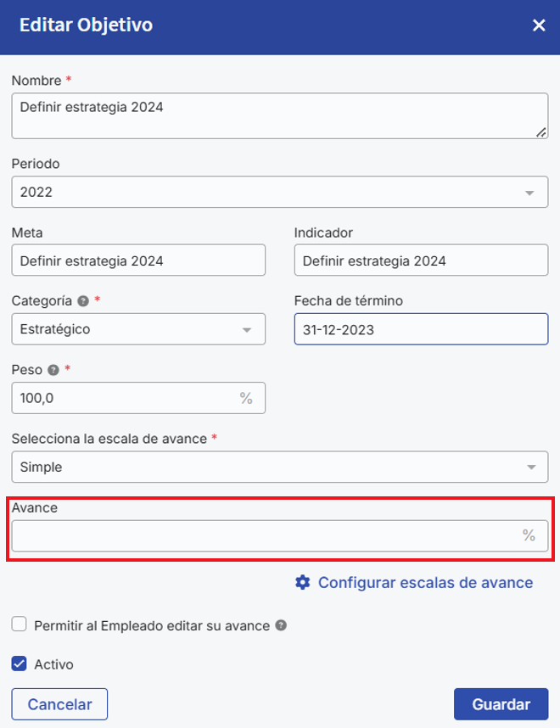Click help icon beside Permitir al Empleado
Image resolution: width=560 pixels, height=728 pixels.
pyautogui.click(x=281, y=625)
